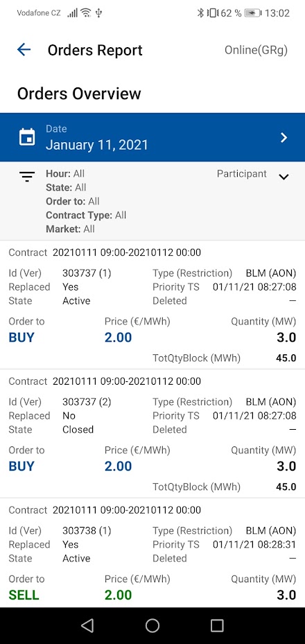This screenshot has width=305, height=644.
Task: Open date picker right chevron
Action: click(284, 137)
